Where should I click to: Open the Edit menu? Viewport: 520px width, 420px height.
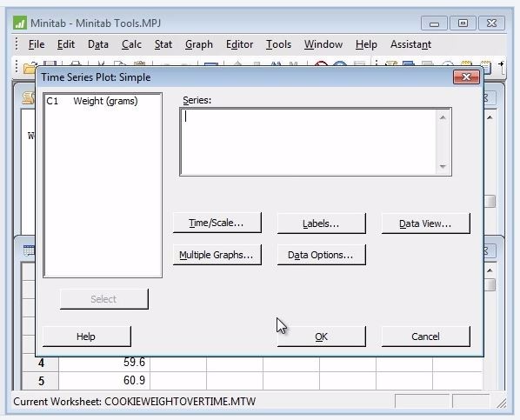coord(66,44)
